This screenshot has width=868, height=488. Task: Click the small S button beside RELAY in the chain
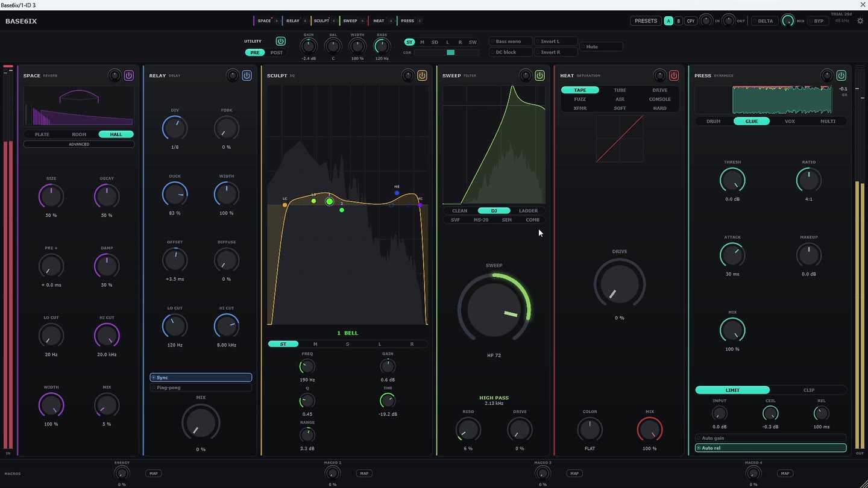[x=305, y=21]
